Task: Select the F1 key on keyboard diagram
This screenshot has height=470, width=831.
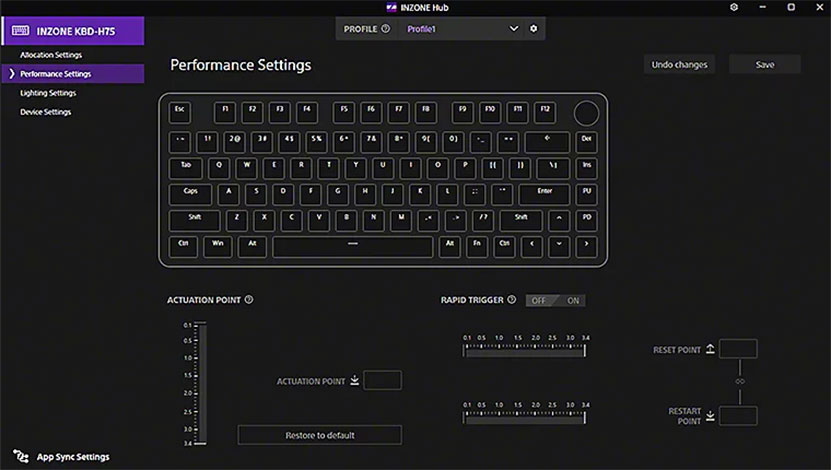Action: (x=225, y=113)
